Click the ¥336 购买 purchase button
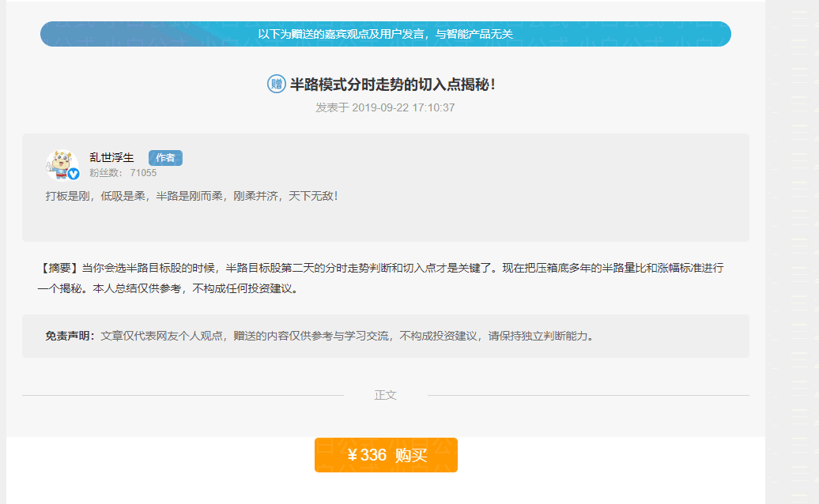The width and height of the screenshot is (819, 504). [385, 455]
